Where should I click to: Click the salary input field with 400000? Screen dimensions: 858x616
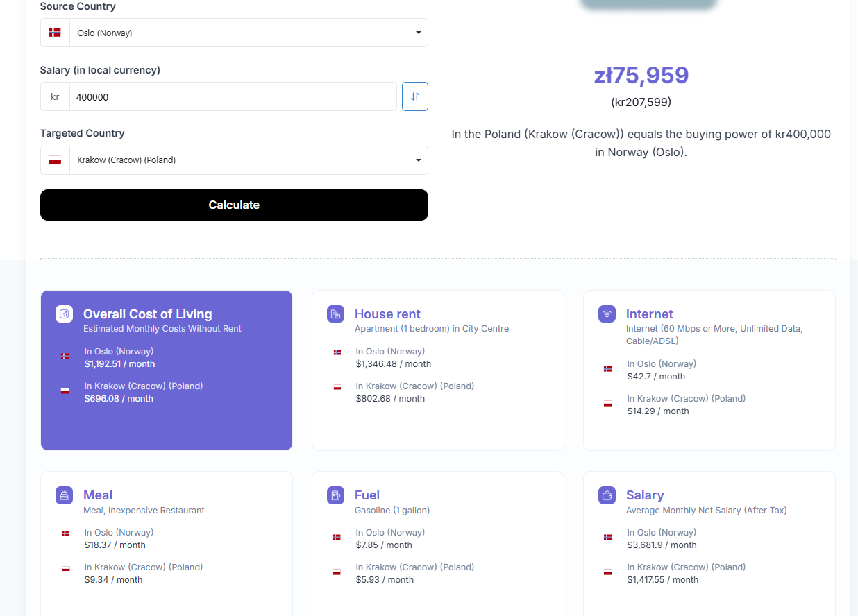click(233, 96)
